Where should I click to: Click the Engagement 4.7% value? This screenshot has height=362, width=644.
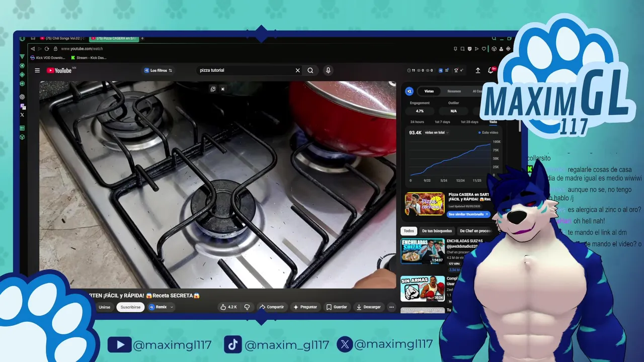[x=420, y=111]
